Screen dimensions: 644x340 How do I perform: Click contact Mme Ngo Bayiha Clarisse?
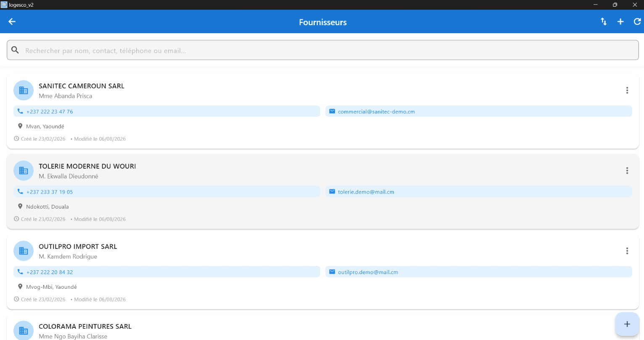(73, 336)
